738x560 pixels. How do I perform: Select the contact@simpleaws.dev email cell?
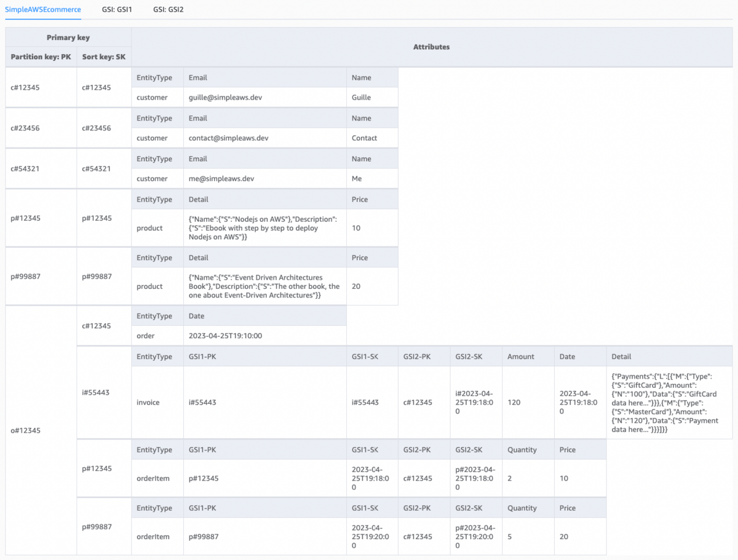pos(265,138)
